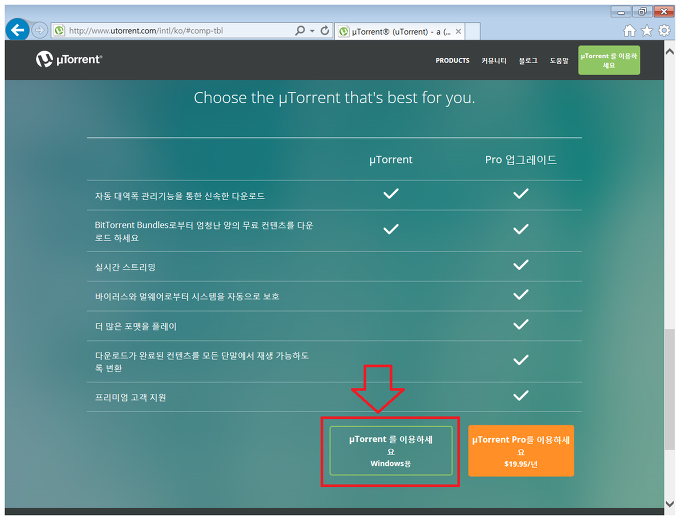Close the µTorrent browser tab
Image resolution: width=680 pixels, height=520 pixels.
click(458, 32)
